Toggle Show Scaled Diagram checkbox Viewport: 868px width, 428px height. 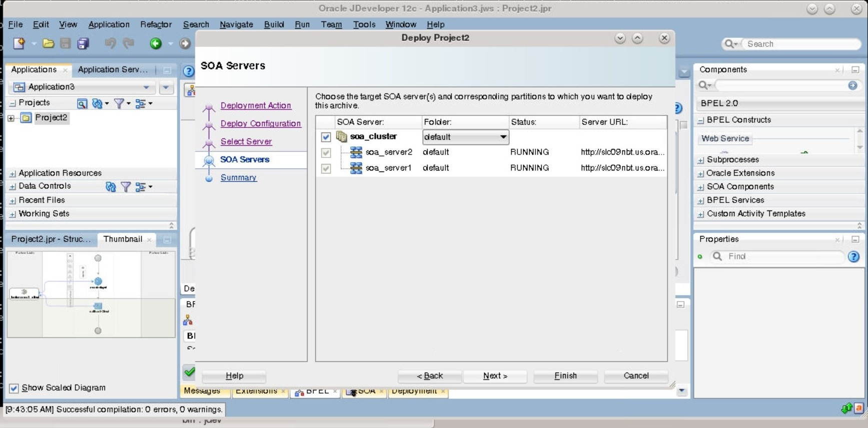pyautogui.click(x=14, y=388)
